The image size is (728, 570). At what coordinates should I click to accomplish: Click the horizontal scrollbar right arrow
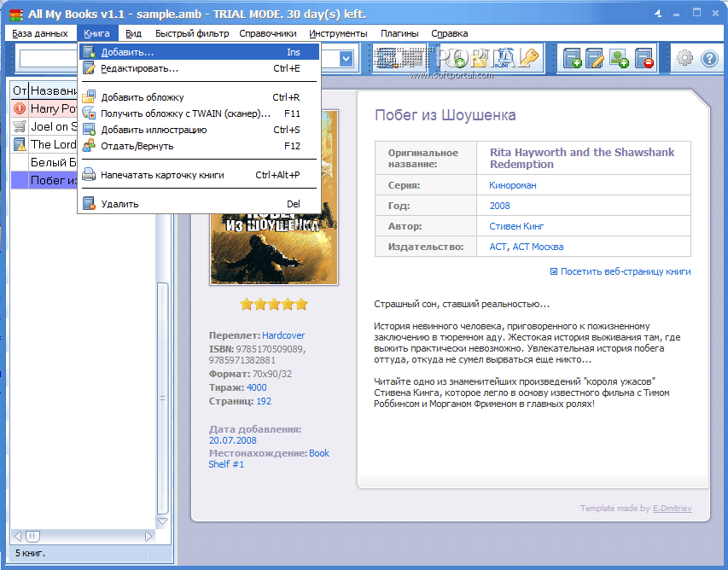(x=149, y=536)
